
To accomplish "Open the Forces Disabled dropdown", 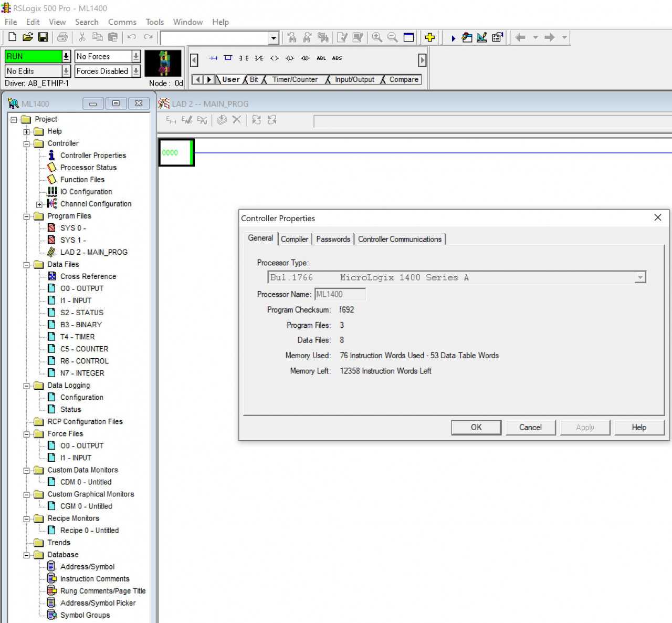I will tap(136, 71).
